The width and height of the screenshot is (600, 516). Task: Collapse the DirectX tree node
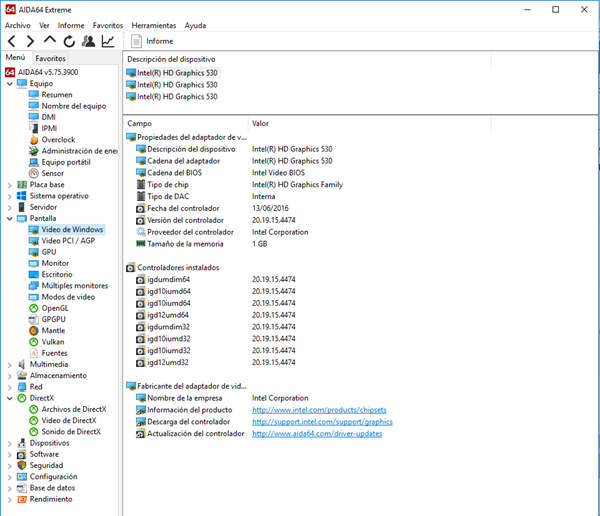pyautogui.click(x=10, y=398)
